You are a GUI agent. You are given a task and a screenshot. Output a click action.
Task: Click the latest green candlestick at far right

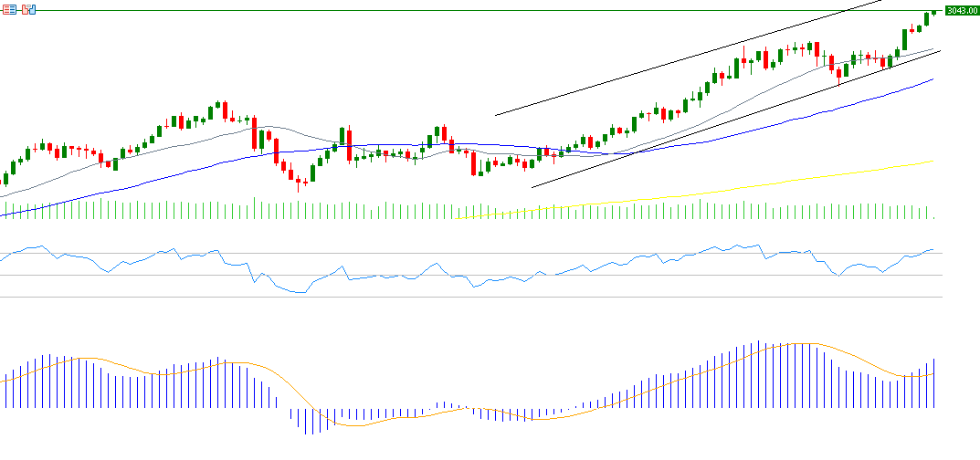(x=933, y=11)
